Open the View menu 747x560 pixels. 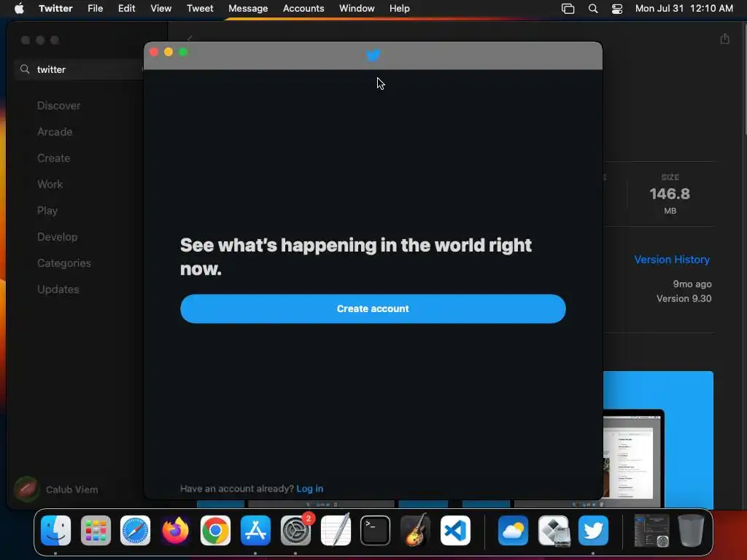point(161,8)
